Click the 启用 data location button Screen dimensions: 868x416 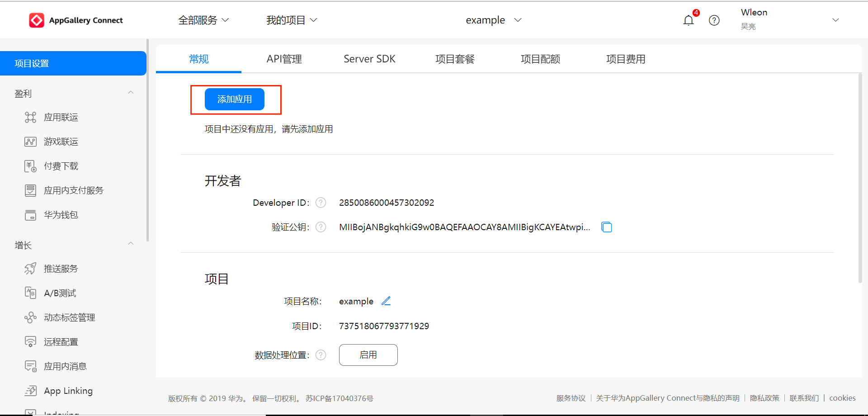[368, 355]
